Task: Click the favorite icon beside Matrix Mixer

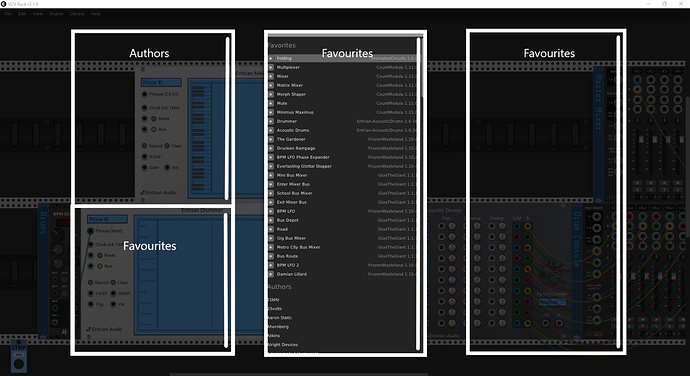Action: pos(271,85)
